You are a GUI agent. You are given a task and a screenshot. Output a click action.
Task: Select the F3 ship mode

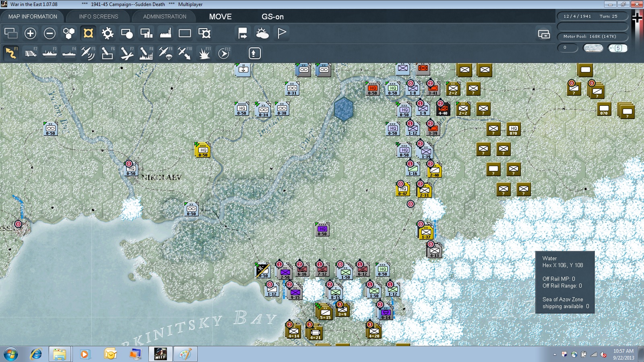coord(50,53)
